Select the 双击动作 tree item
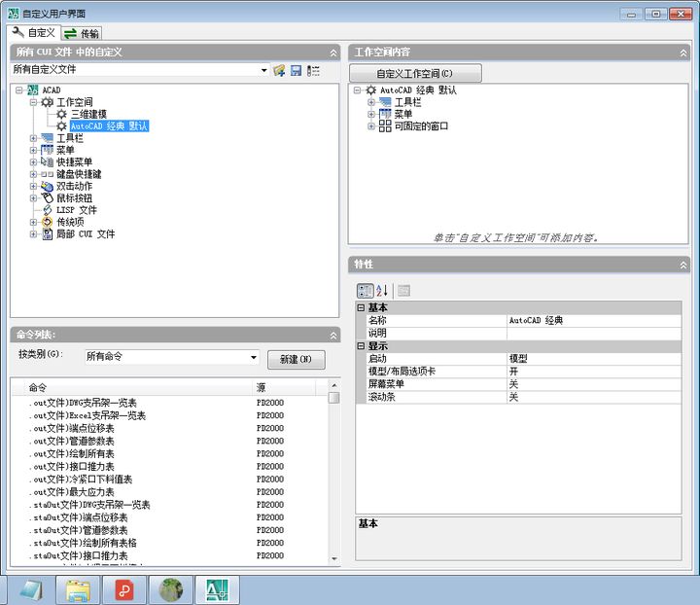Viewport: 700px width, 605px height. (74, 186)
